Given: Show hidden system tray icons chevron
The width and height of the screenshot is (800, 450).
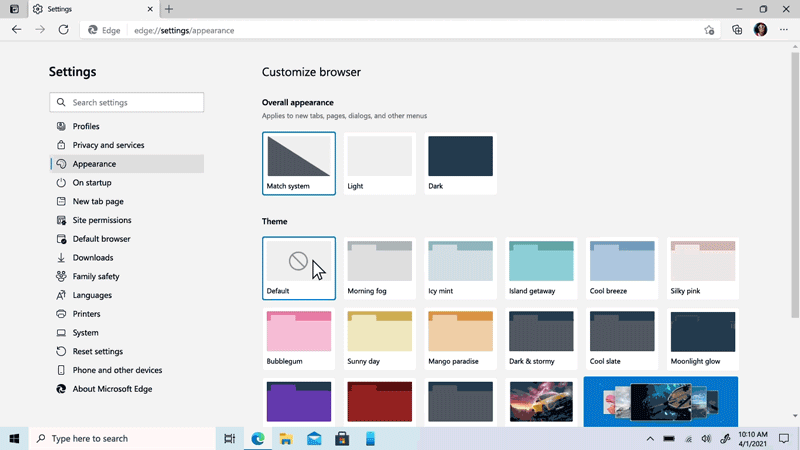Looking at the screenshot, I should point(651,438).
